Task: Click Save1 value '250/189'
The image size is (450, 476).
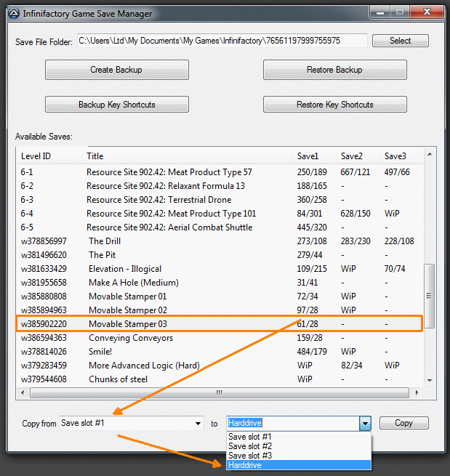Action: point(312,172)
